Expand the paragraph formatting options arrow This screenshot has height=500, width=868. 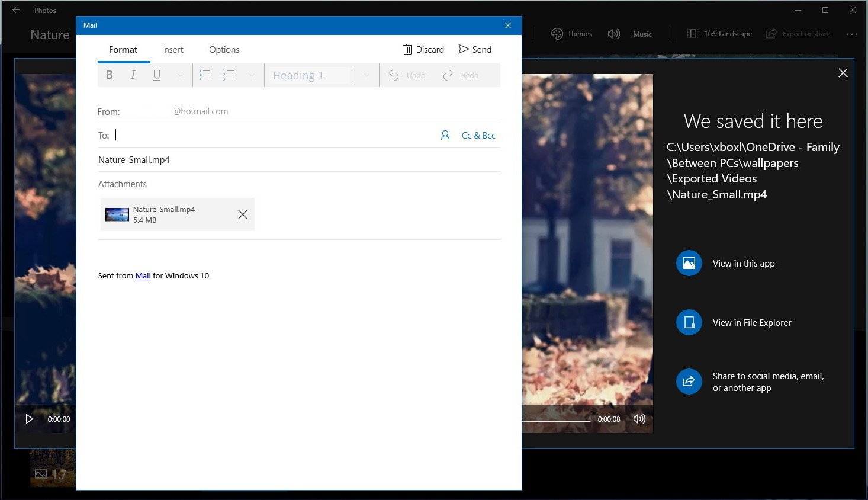pyautogui.click(x=252, y=75)
